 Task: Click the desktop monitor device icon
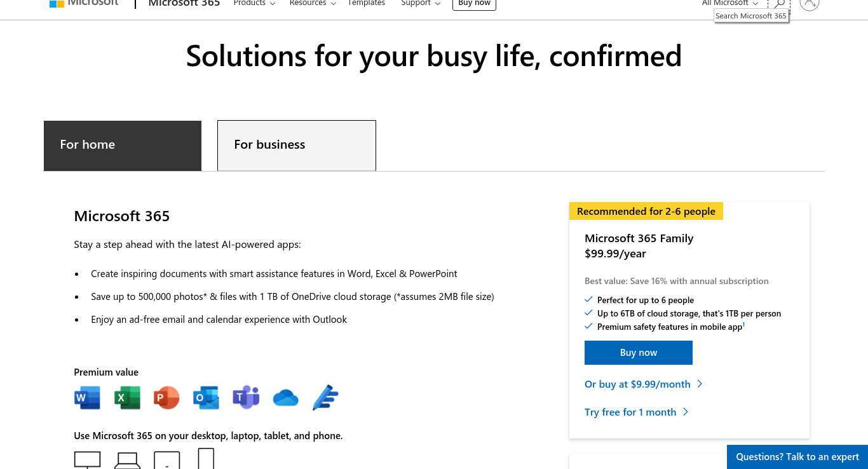(88, 459)
